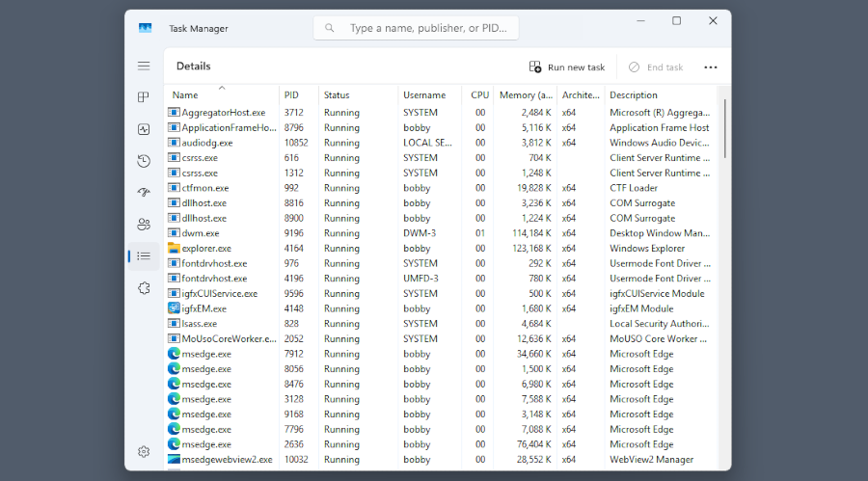Click the UMFD-3 username cell
Viewport: 868px width, 481px height.
[420, 279]
